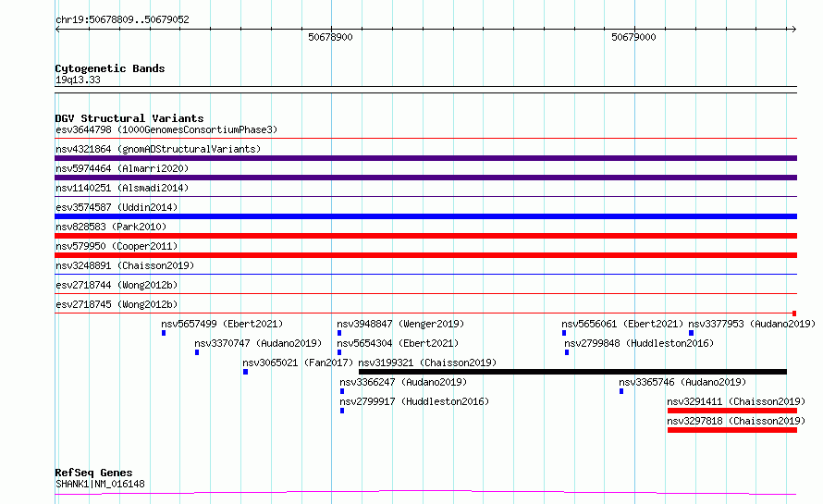The width and height of the screenshot is (823, 504).
Task: Click the nsv3199321 (Chaisson2019) label text
Action: (427, 363)
